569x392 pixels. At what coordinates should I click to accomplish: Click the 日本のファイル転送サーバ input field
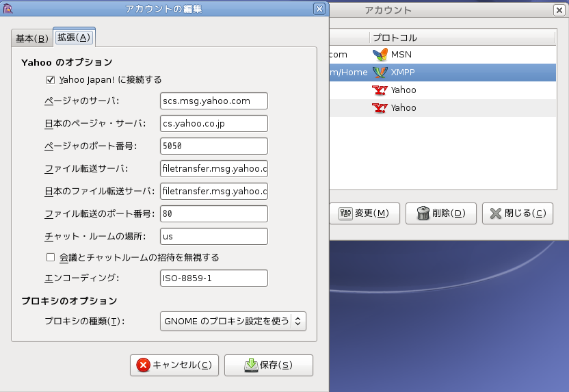pyautogui.click(x=214, y=192)
